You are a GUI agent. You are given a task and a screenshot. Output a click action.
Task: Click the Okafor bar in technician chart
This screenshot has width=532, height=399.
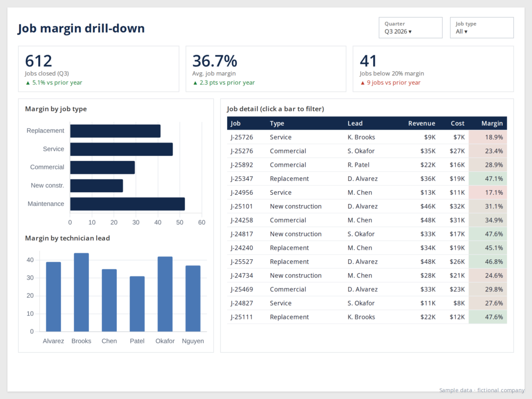point(165,294)
